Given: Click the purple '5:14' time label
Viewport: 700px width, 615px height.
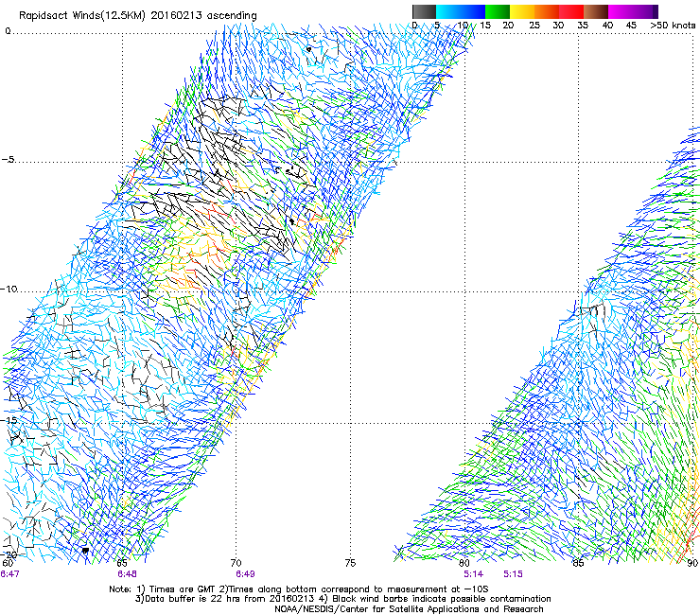Looking at the screenshot, I should point(473,574).
